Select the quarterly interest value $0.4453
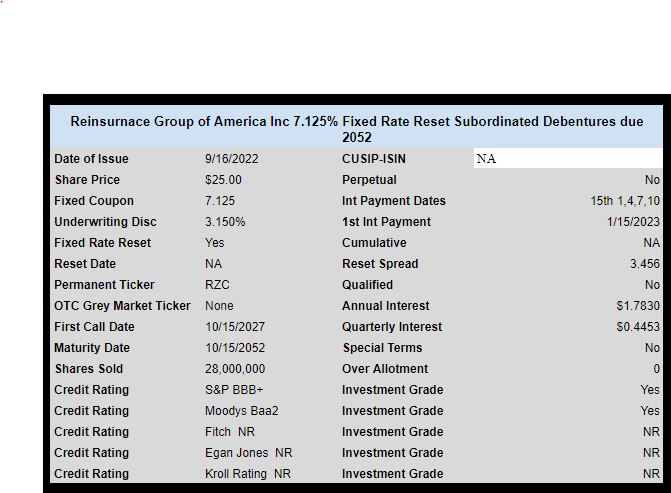The image size is (671, 493). (638, 327)
